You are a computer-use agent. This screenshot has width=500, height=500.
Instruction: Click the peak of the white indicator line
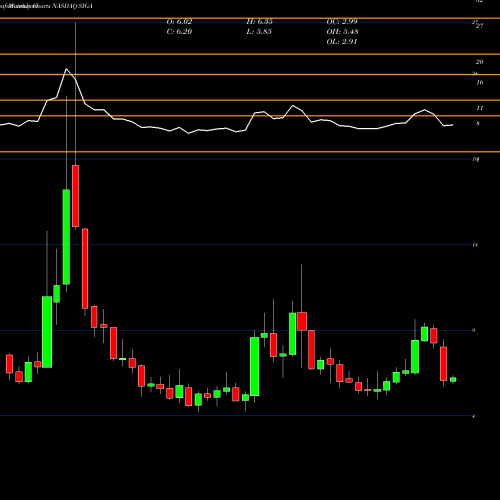[x=66, y=69]
